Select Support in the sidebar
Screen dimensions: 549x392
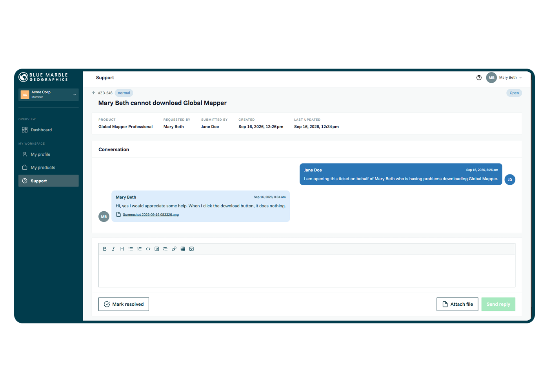(49, 181)
